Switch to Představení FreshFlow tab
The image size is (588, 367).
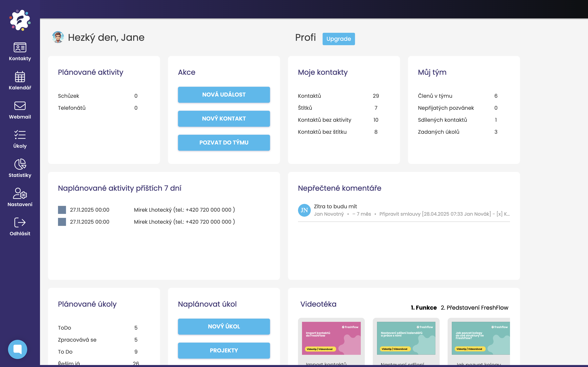click(x=474, y=307)
